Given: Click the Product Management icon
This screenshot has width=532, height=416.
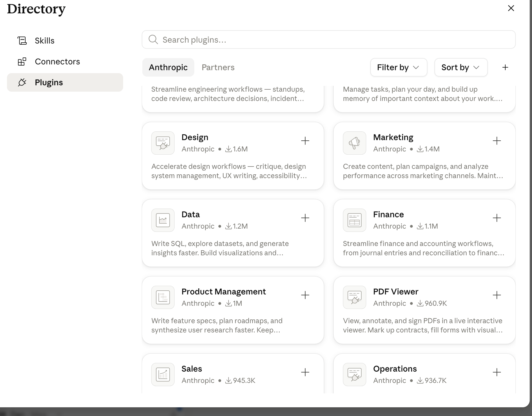Looking at the screenshot, I should (x=163, y=297).
